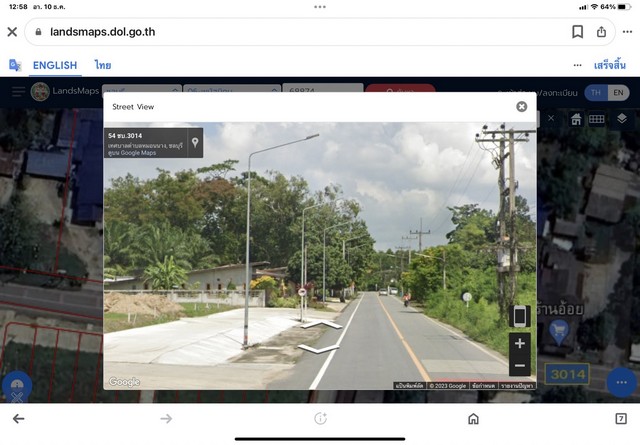
Task: Tap the เสร็จสิ้น done link
Action: click(x=609, y=65)
